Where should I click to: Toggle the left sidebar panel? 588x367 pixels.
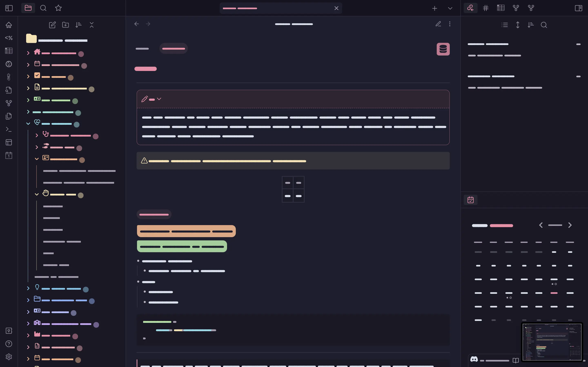coord(9,8)
